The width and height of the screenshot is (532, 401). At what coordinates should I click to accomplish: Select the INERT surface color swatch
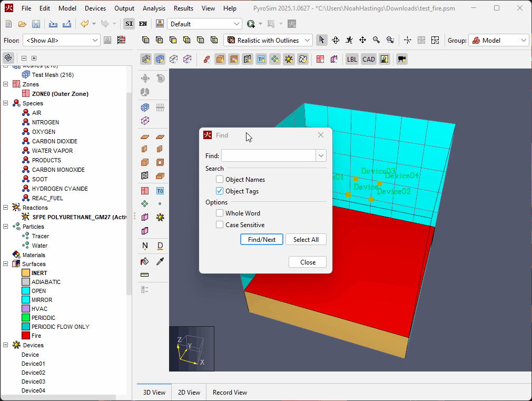(26, 272)
